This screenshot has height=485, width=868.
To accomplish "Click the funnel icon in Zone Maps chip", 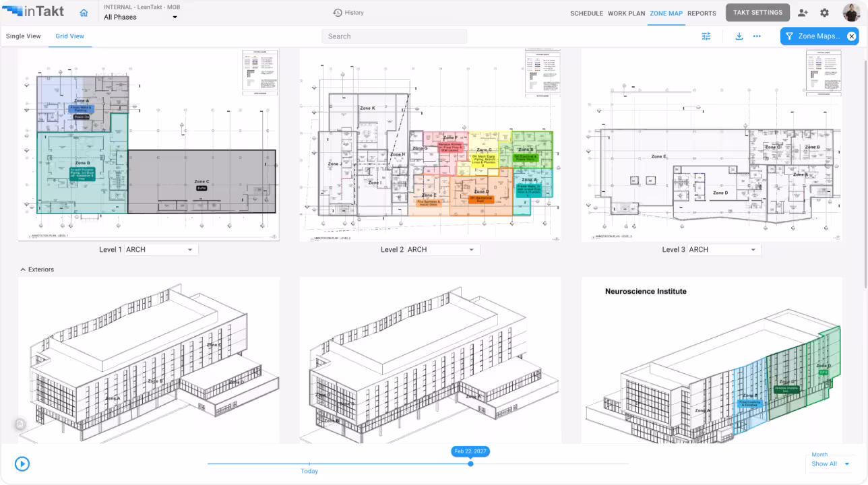I will tap(789, 36).
